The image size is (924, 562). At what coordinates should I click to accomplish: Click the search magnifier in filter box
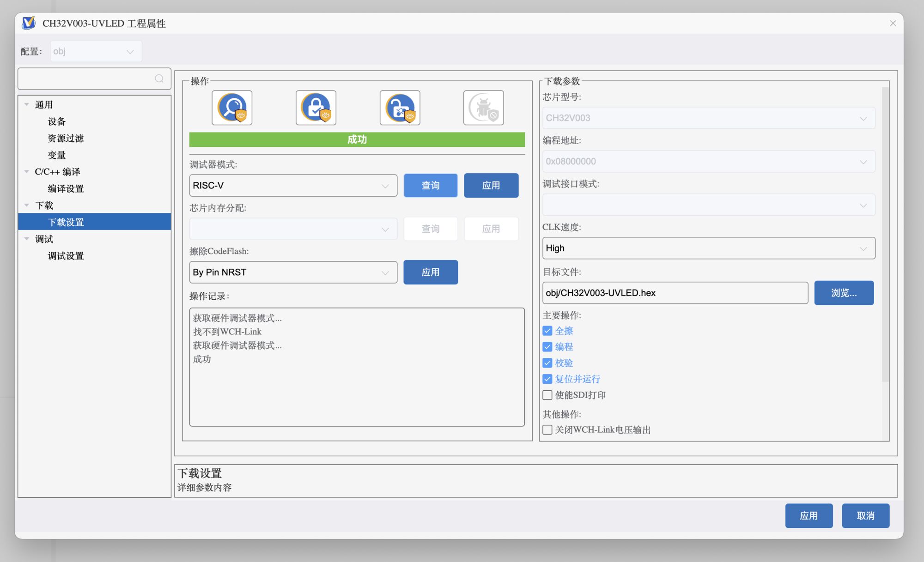click(159, 79)
